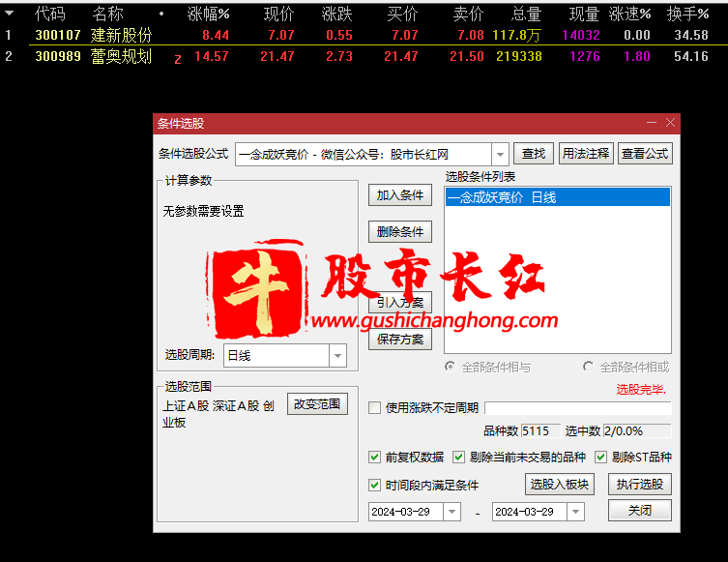Minimize the 条件选股 dialog

pyautogui.click(x=652, y=123)
